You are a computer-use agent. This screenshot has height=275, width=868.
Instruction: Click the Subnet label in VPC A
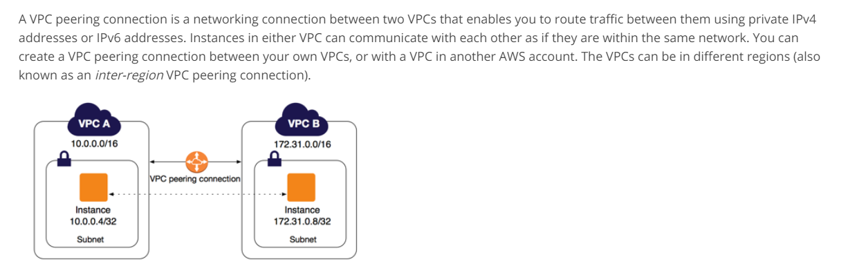(91, 239)
